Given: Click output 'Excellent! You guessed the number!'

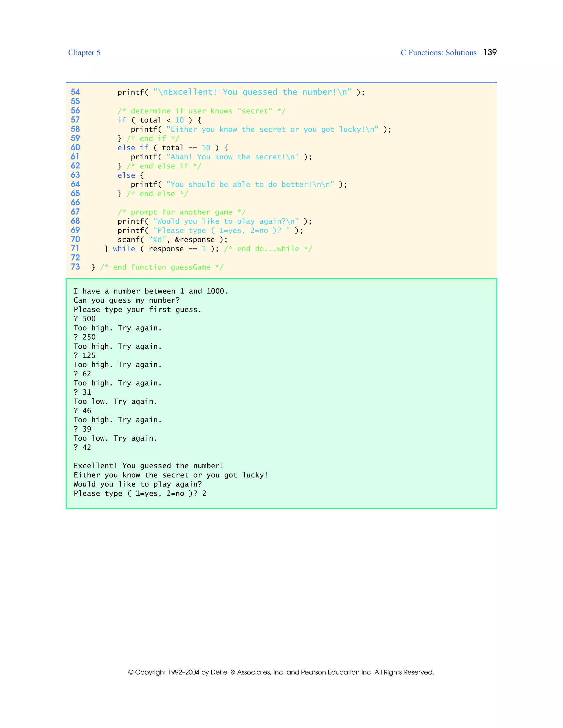Looking at the screenshot, I should pos(149,466).
